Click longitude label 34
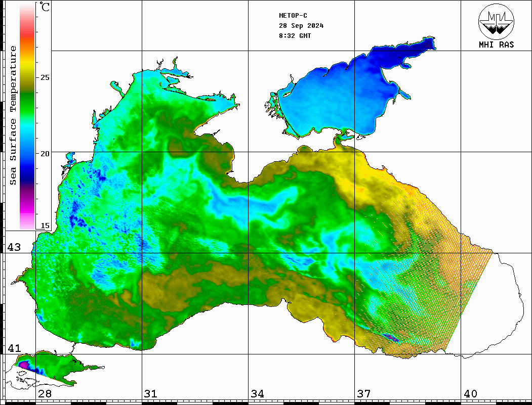Screen dimensions: 532x405 [x=258, y=394]
